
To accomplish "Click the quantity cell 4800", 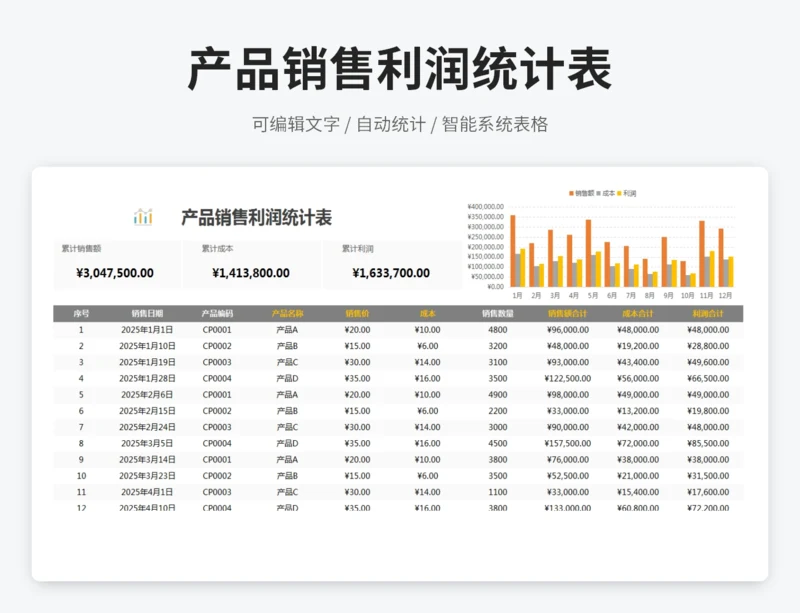I will (x=497, y=330).
